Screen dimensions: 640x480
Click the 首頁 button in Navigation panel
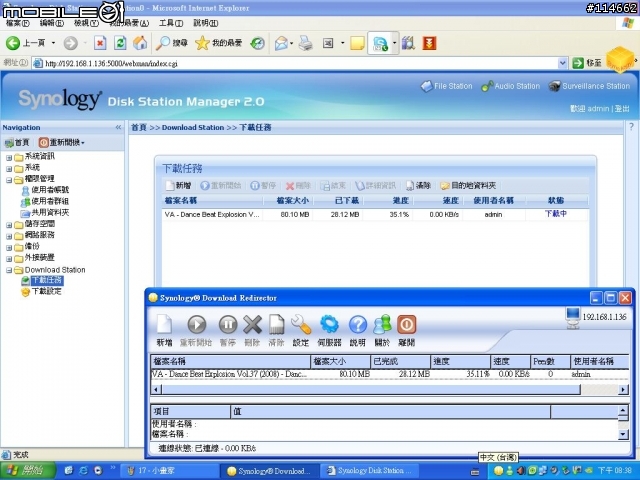pyautogui.click(x=17, y=142)
